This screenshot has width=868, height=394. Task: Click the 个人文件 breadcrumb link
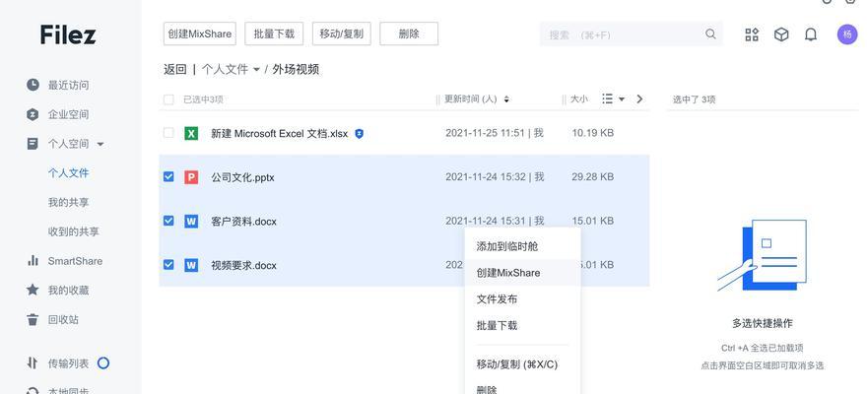click(x=225, y=70)
